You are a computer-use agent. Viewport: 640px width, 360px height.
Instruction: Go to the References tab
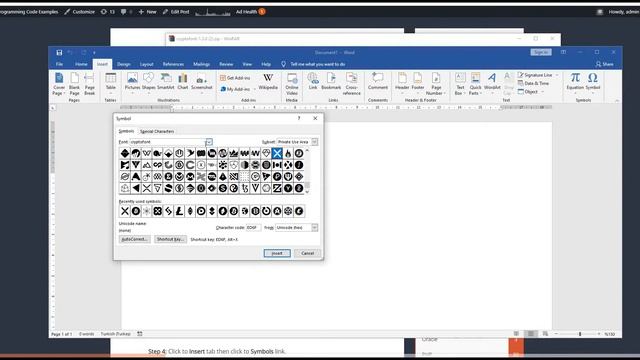[173, 64]
